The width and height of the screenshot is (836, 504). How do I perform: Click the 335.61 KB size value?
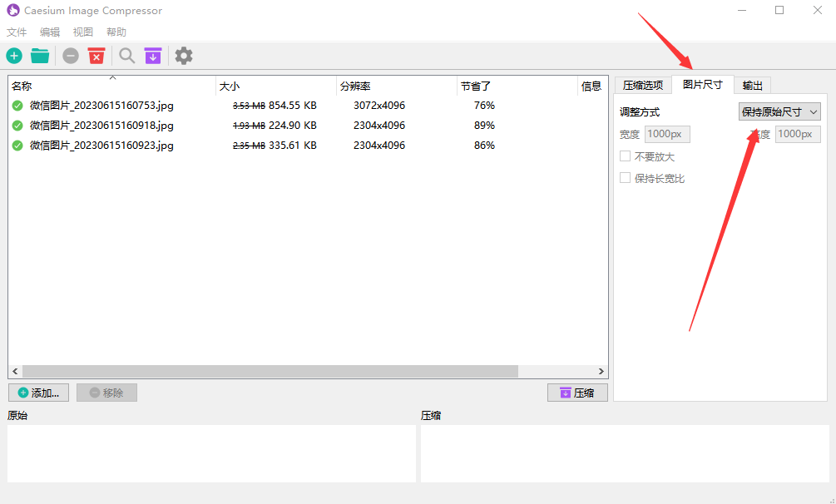coord(293,145)
